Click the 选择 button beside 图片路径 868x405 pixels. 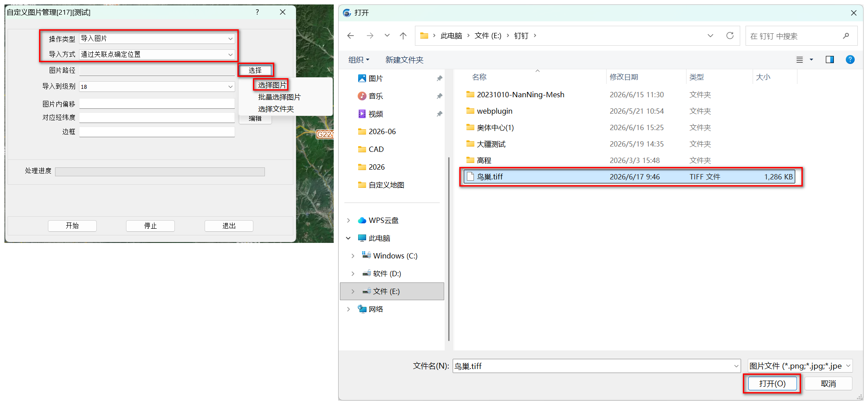pos(255,70)
